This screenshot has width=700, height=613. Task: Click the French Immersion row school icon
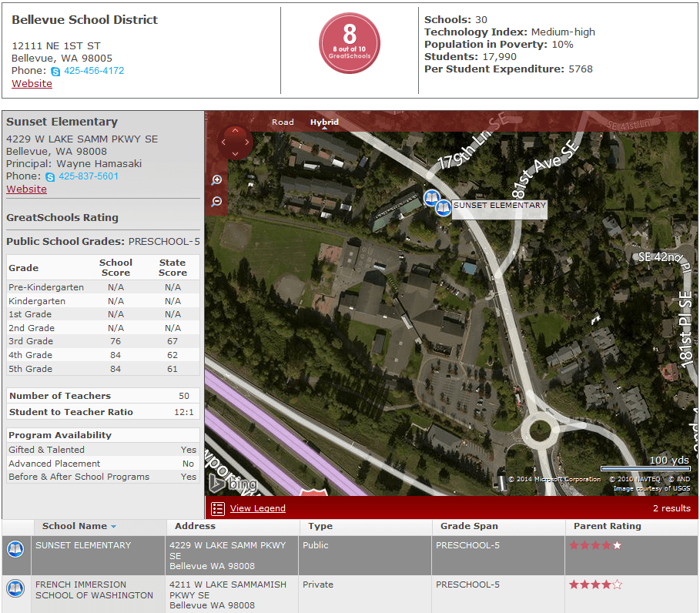pyautogui.click(x=15, y=588)
